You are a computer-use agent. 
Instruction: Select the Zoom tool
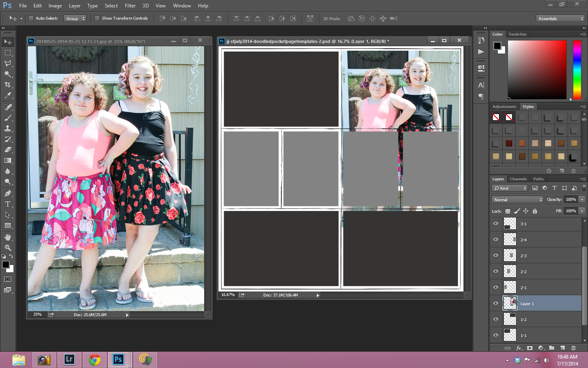pos(8,248)
